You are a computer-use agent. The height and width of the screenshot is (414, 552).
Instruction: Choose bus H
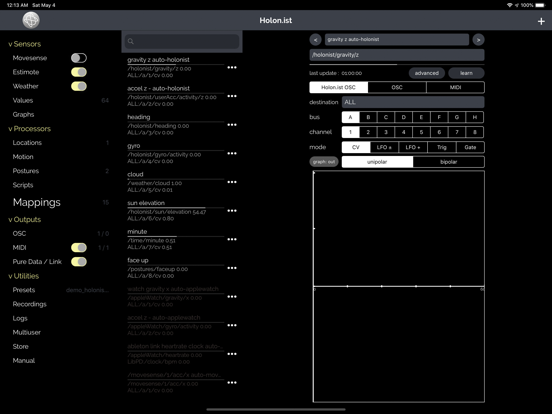[475, 117]
